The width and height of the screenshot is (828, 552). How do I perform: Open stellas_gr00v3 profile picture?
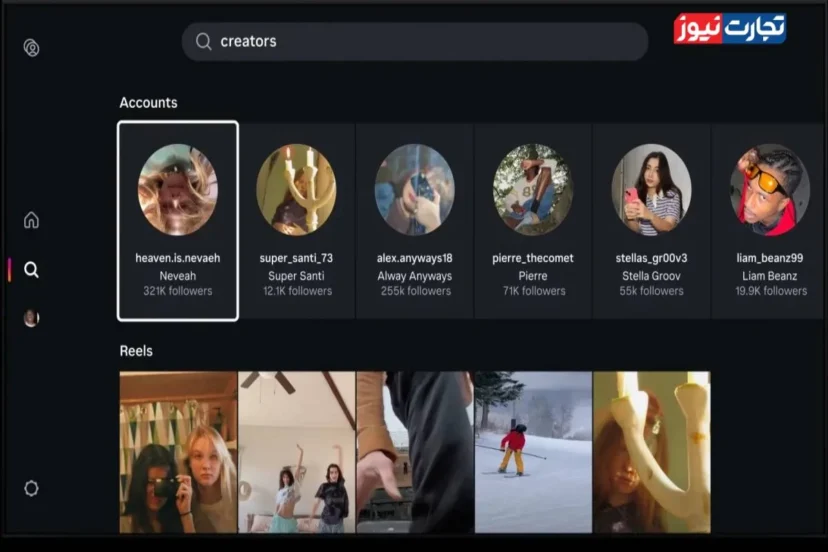[x=651, y=189]
